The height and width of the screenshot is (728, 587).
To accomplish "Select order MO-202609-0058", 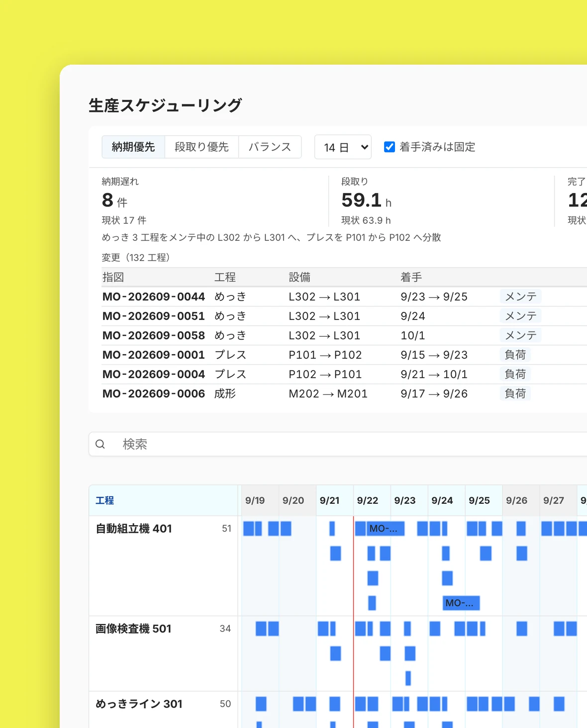I will (x=154, y=336).
